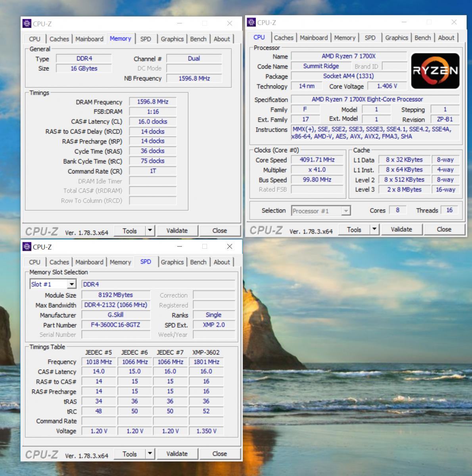Open Graphics tab in SPD window

(x=172, y=262)
